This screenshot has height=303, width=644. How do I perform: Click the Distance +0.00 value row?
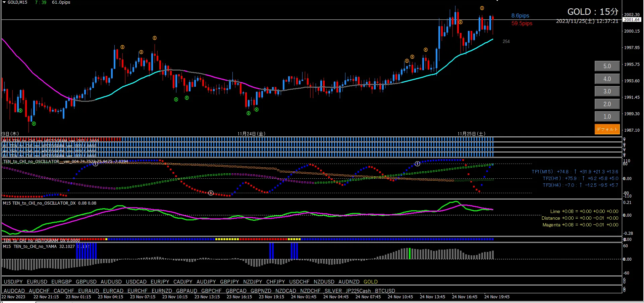(580, 218)
